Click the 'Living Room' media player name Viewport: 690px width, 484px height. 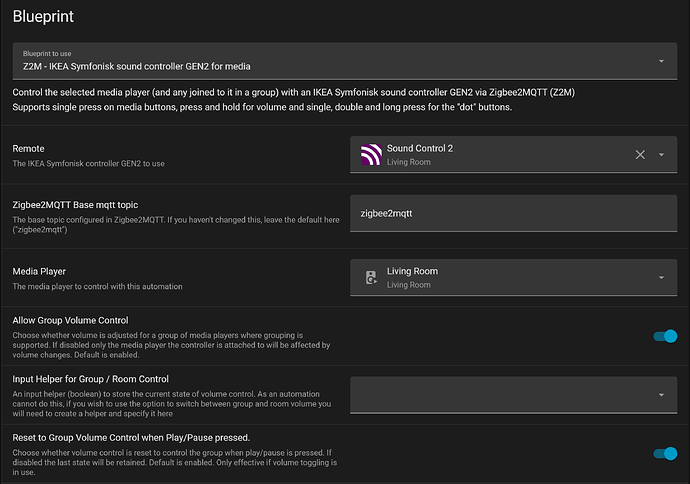412,271
